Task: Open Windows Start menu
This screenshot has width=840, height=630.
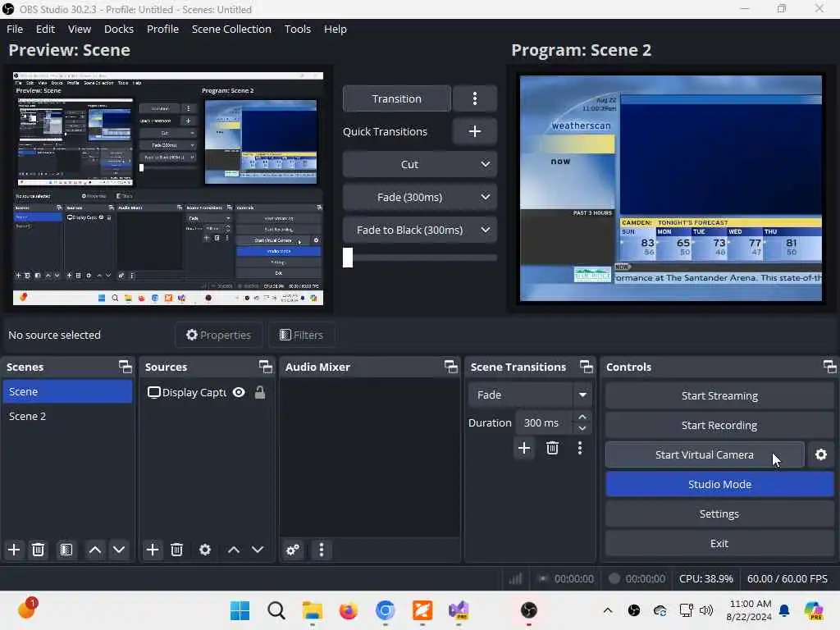Action: click(240, 610)
